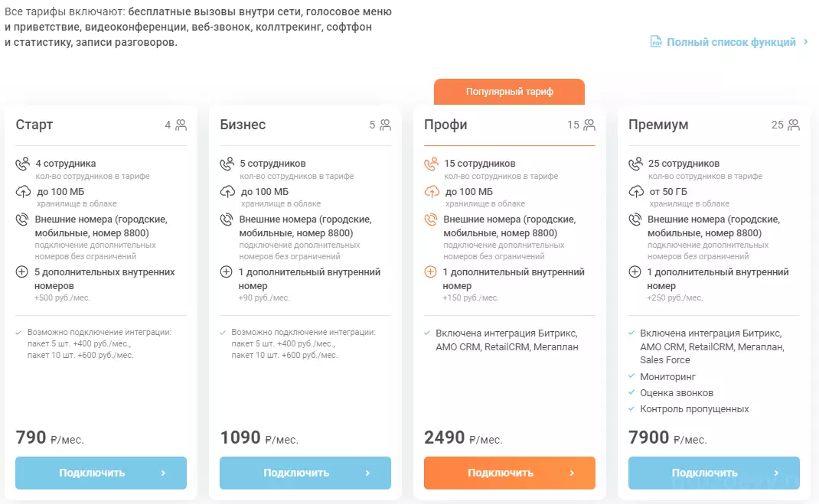Image resolution: width=819 pixels, height=504 pixels.
Task: Connect the Бизнес plan with Подключить
Action: click(x=305, y=473)
